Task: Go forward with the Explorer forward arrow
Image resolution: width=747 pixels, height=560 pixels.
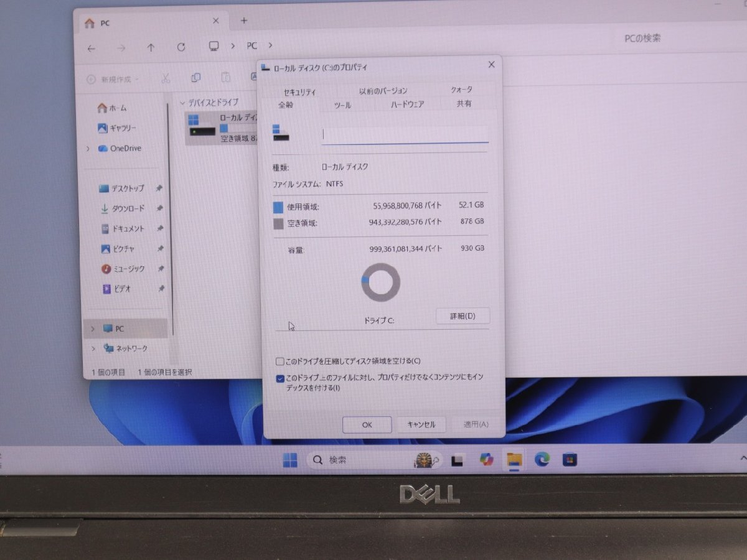Action: point(121,48)
